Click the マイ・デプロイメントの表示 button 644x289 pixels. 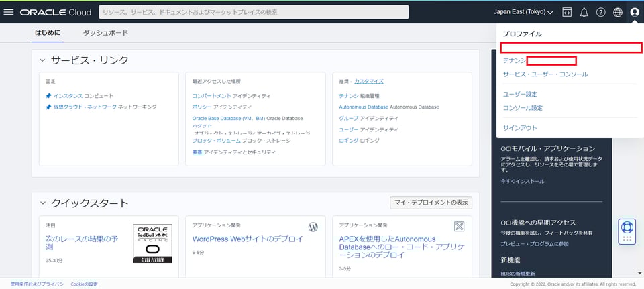[431, 203]
